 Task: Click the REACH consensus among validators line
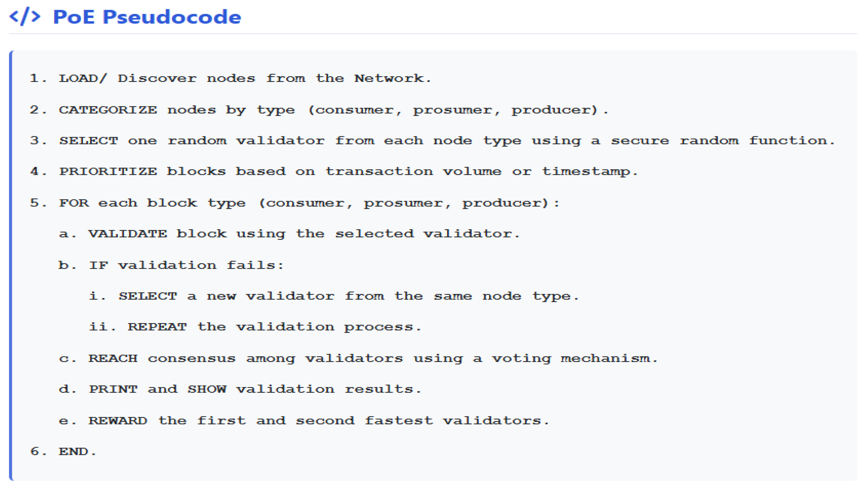tap(359, 359)
